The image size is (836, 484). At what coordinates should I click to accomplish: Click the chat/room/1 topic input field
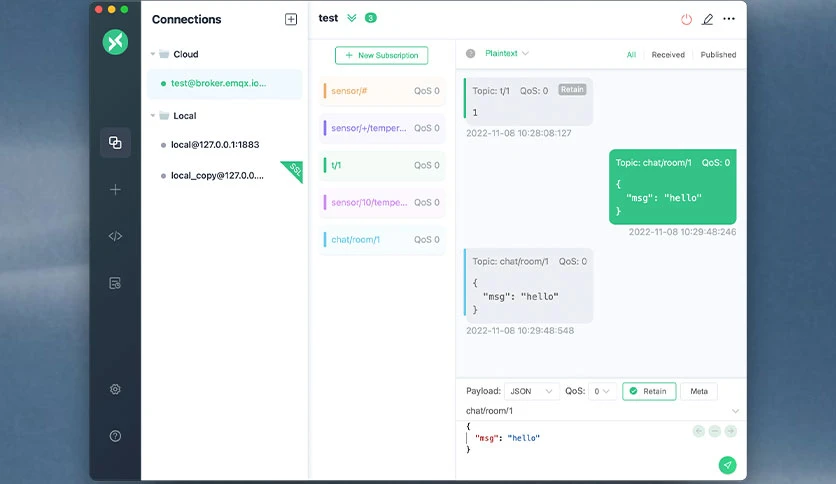(x=597, y=411)
